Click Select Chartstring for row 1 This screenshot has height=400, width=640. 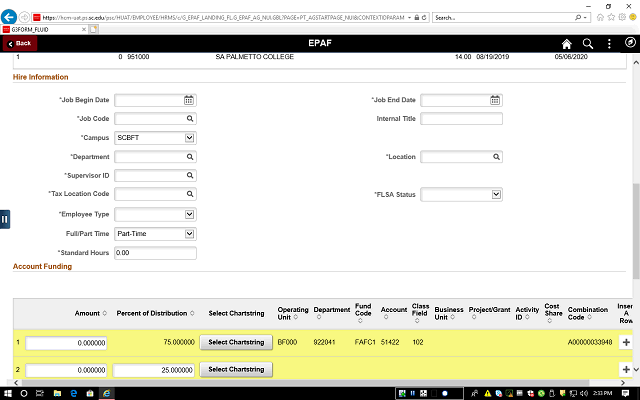click(x=236, y=342)
